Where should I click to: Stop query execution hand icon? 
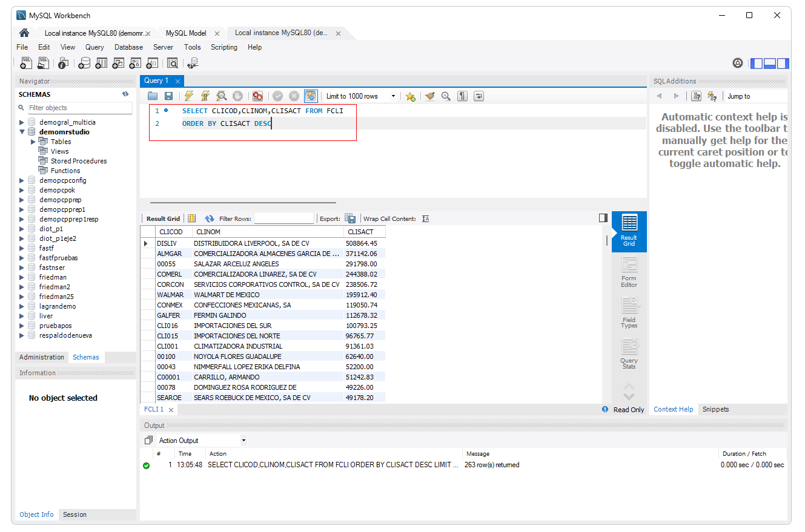coord(237,96)
